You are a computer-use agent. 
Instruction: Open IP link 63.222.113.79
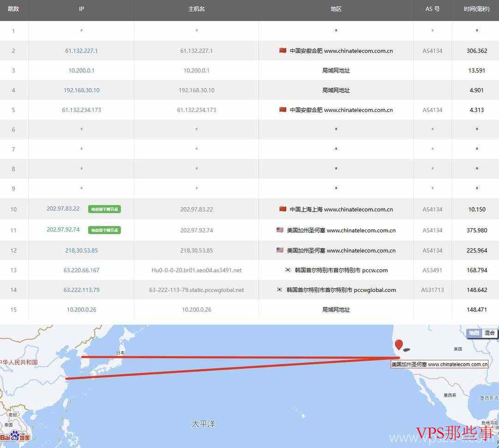(81, 290)
